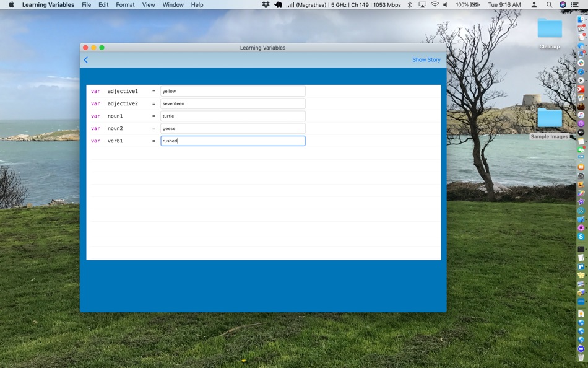
Task: Open the Apple menu
Action: pyautogui.click(x=11, y=5)
